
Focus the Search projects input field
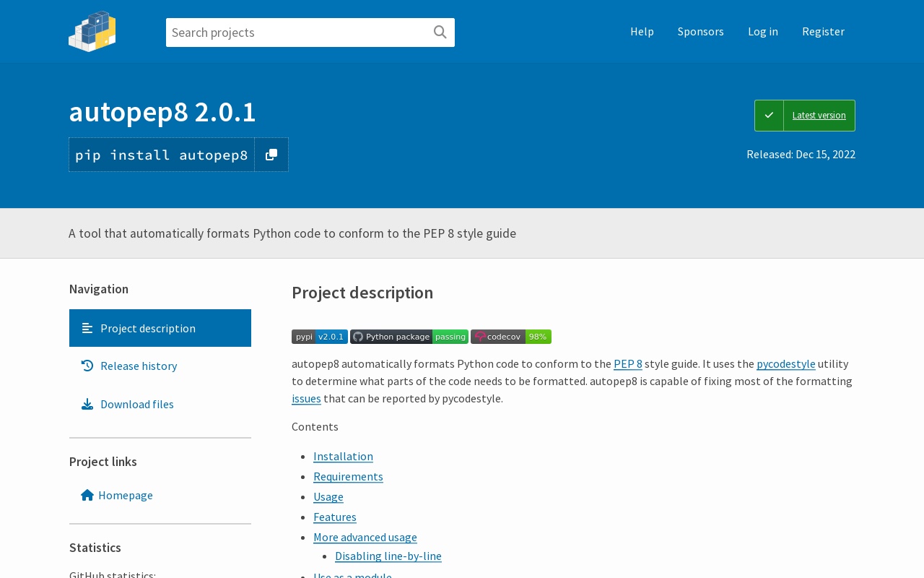point(297,33)
